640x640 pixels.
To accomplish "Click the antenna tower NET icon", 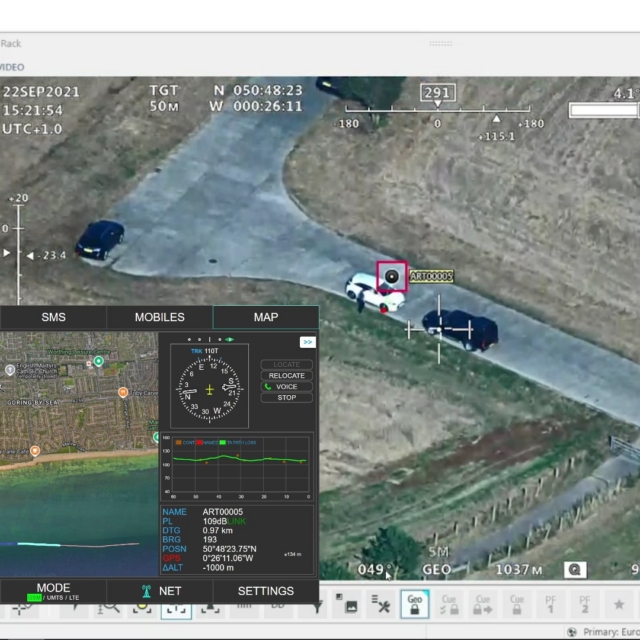I will click(146, 591).
